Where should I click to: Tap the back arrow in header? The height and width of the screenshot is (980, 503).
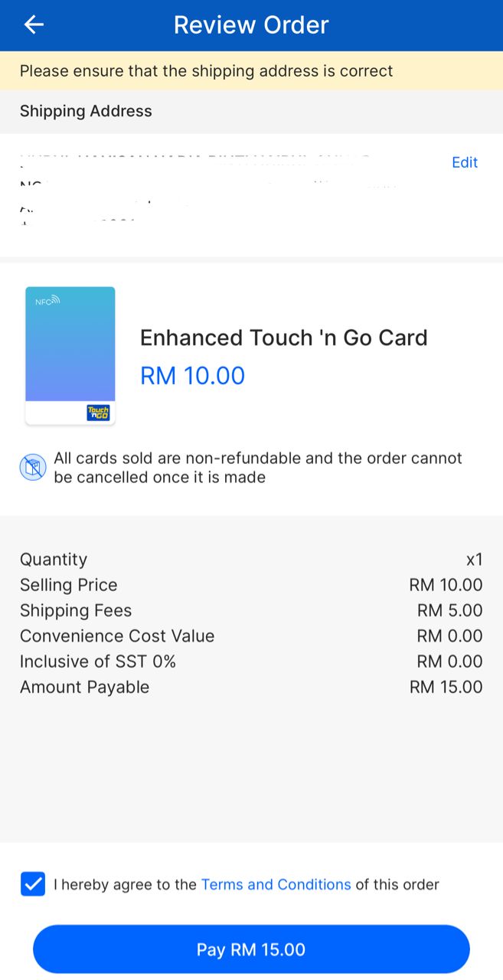(34, 25)
